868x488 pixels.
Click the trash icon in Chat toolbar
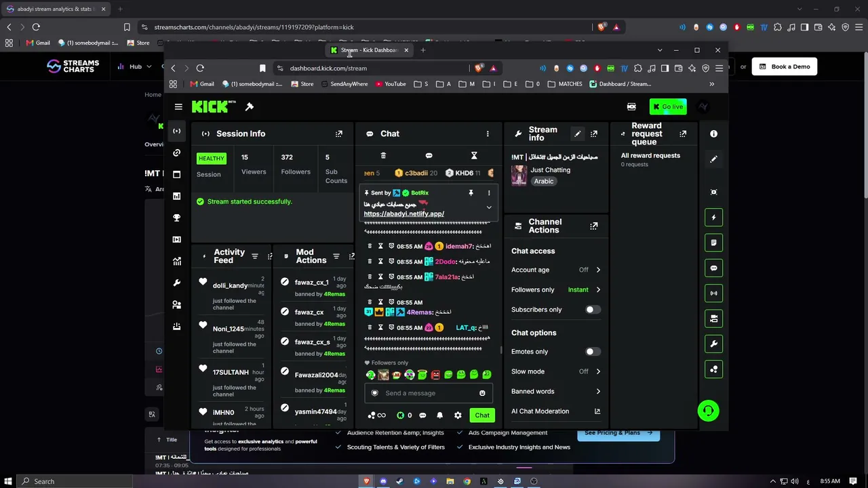coord(383,156)
